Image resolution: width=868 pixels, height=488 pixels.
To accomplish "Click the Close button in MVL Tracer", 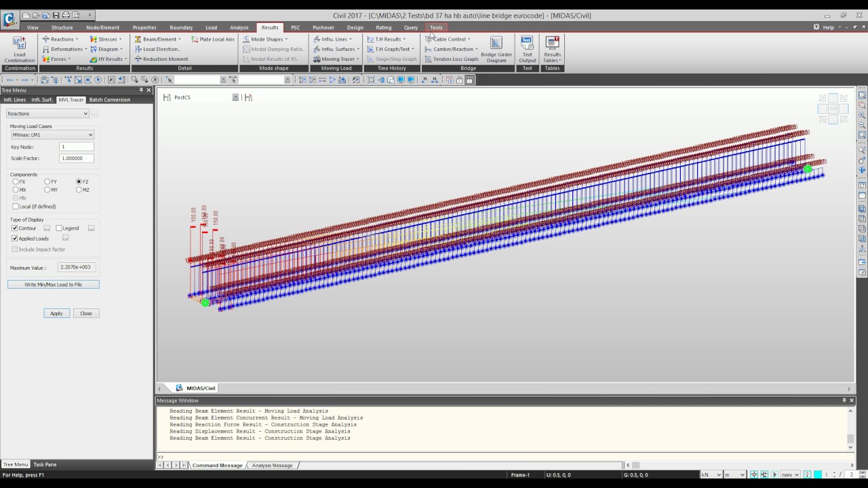I will pyautogui.click(x=85, y=313).
